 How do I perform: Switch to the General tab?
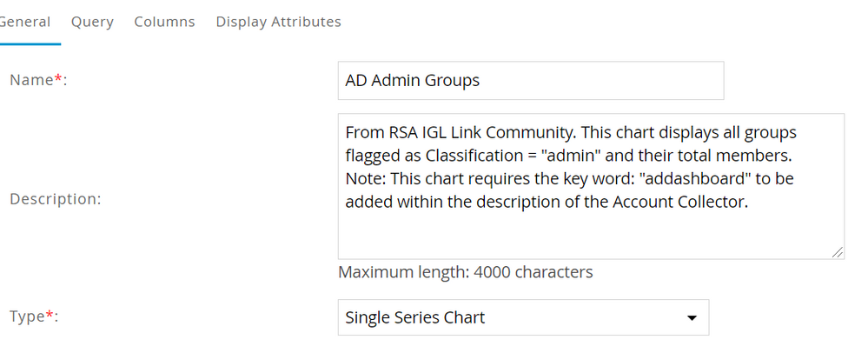point(26,22)
